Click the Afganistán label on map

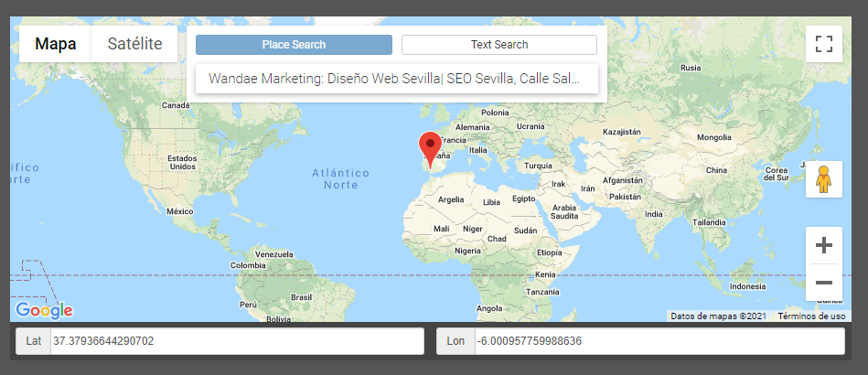tap(622, 180)
